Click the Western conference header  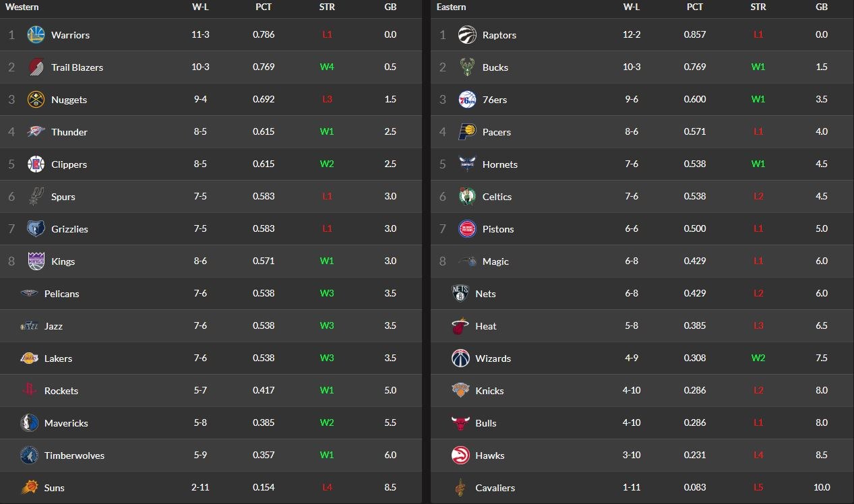tap(22, 7)
